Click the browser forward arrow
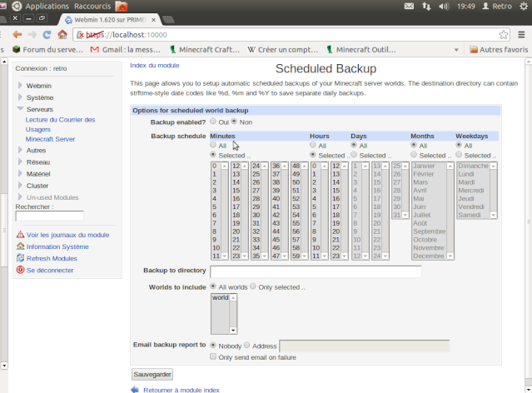The height and width of the screenshot is (393, 532). pos(32,34)
